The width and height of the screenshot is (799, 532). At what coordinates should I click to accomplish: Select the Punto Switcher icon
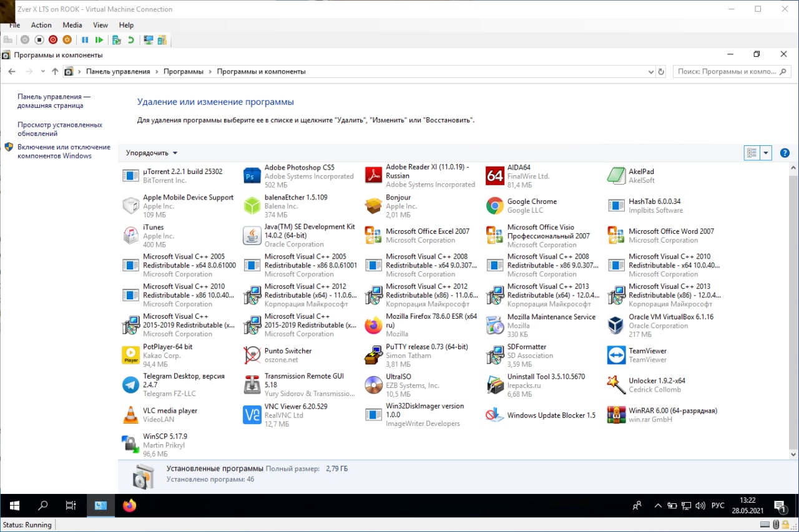[x=252, y=355]
